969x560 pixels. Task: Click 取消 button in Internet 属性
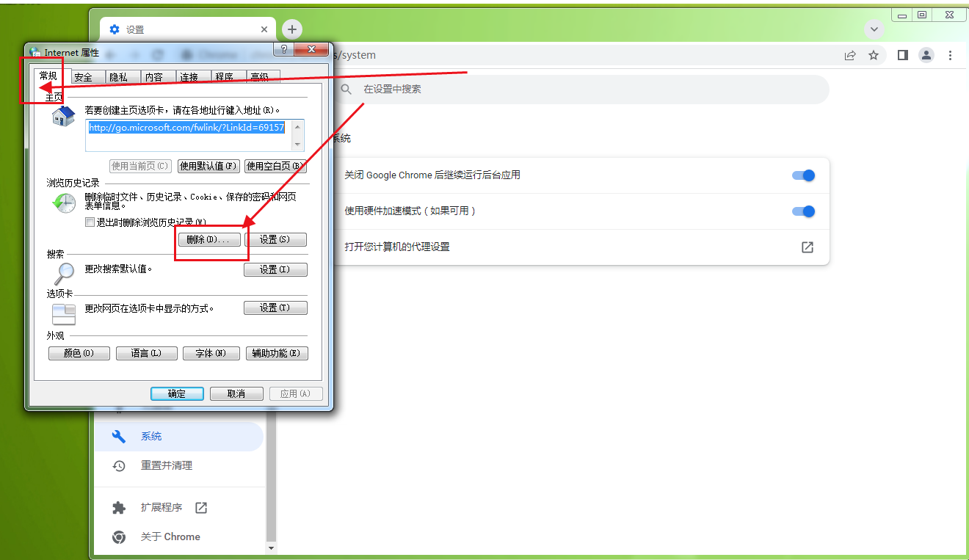(x=236, y=393)
